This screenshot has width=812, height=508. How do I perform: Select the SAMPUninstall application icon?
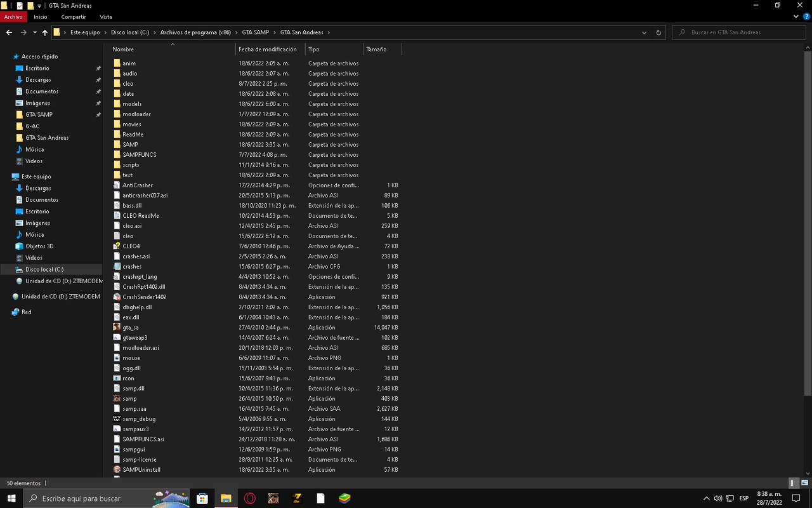pyautogui.click(x=117, y=470)
